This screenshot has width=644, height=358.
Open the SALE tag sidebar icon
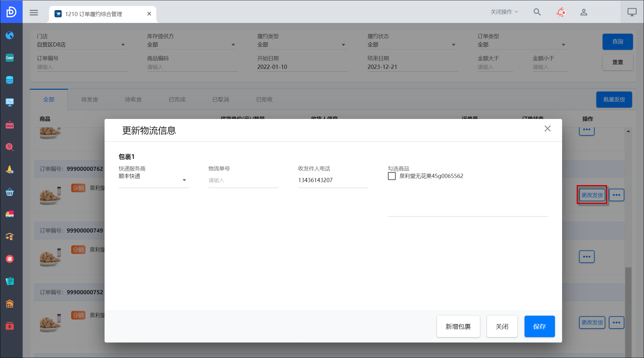pyautogui.click(x=10, y=125)
